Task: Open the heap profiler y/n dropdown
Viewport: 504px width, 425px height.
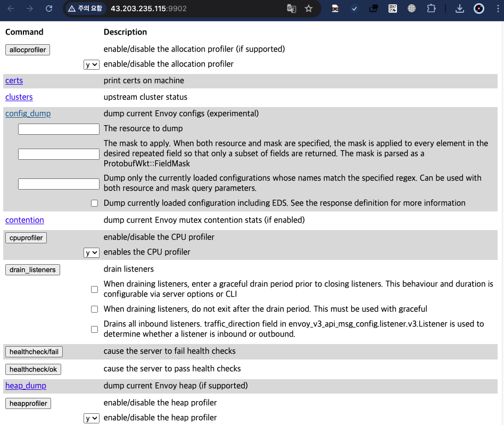Action: tap(92, 418)
